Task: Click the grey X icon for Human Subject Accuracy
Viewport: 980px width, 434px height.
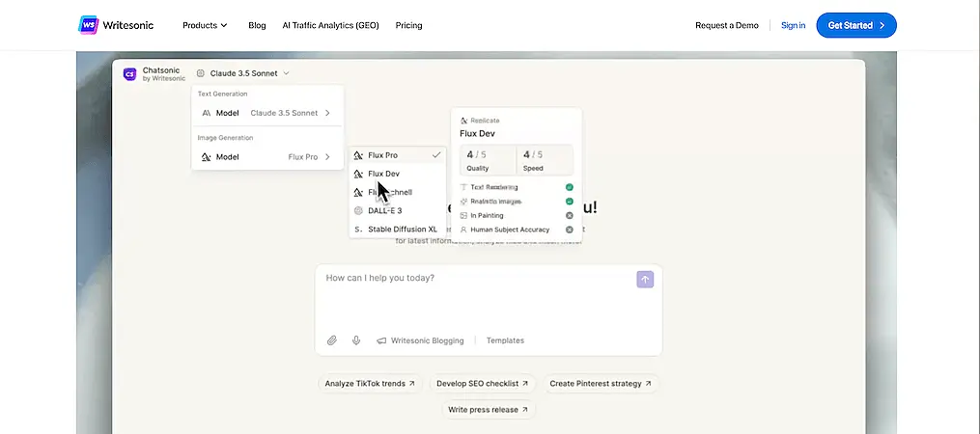Action: tap(570, 230)
